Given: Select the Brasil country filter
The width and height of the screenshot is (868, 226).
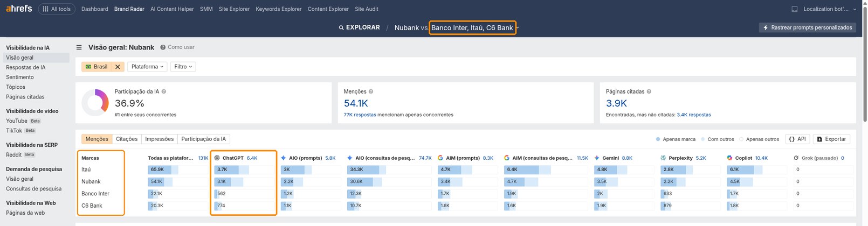Looking at the screenshot, I should (97, 67).
